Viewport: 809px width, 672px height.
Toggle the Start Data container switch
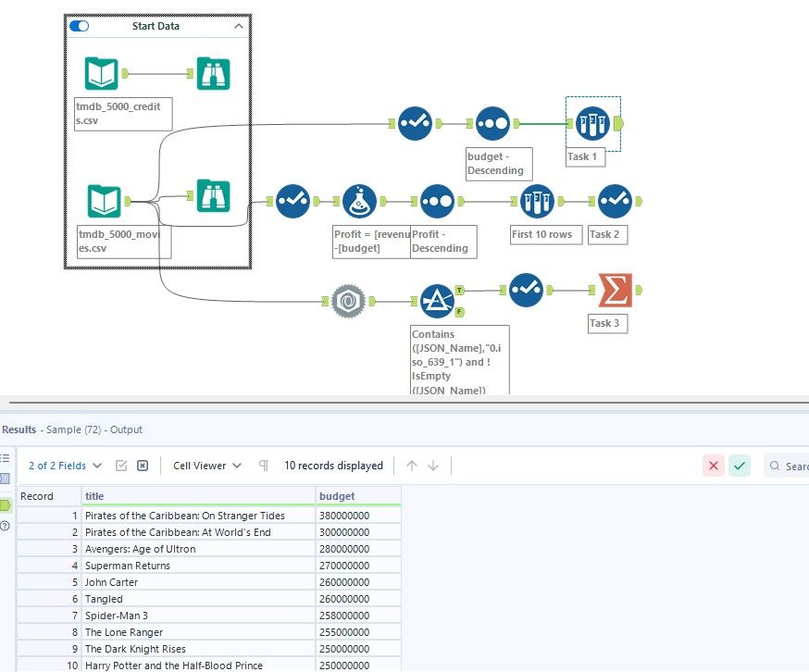coord(79,26)
